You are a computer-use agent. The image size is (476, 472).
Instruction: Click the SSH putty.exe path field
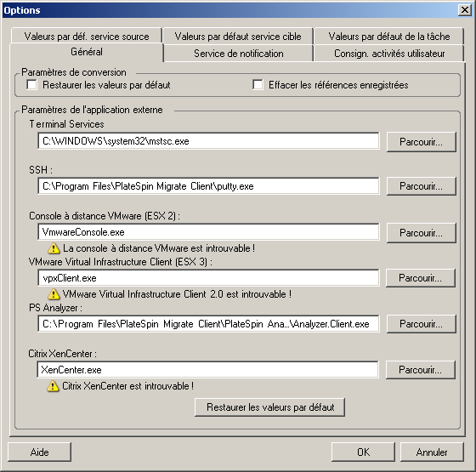pyautogui.click(x=208, y=186)
